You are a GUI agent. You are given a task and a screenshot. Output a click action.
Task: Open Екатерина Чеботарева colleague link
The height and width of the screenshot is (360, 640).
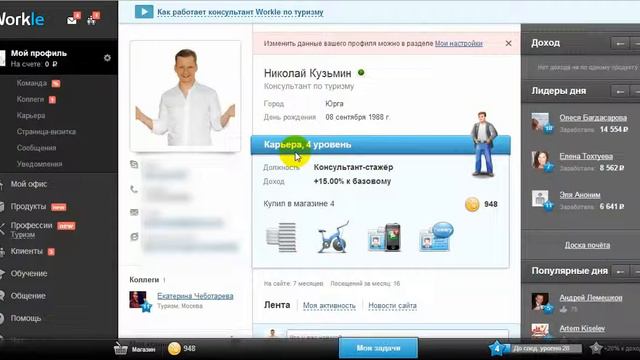coord(195,296)
